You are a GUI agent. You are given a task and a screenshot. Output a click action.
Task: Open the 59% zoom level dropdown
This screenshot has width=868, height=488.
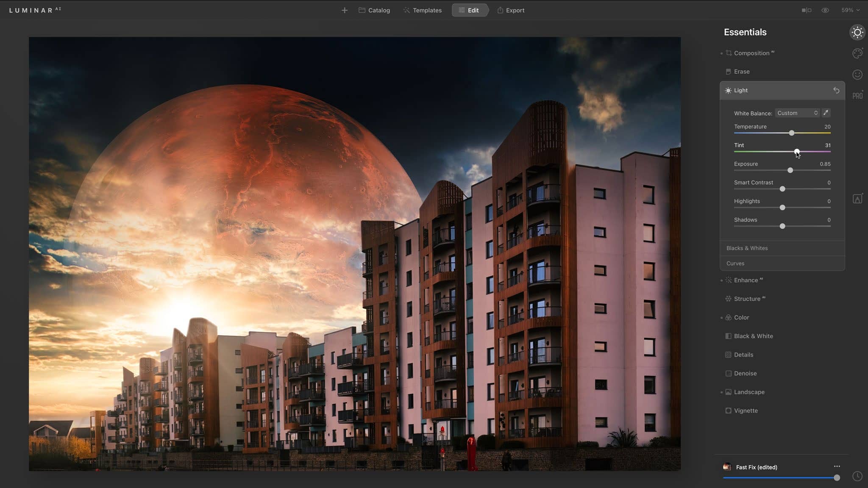[x=850, y=10]
